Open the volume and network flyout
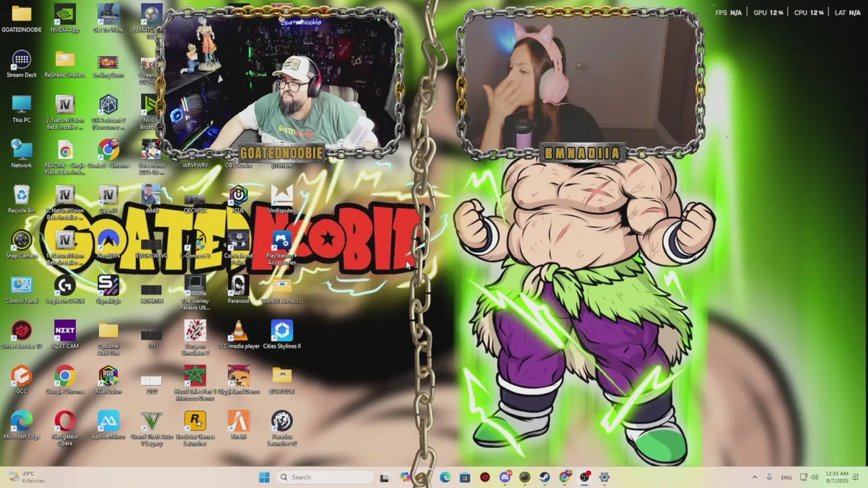868x488 pixels. (809, 477)
